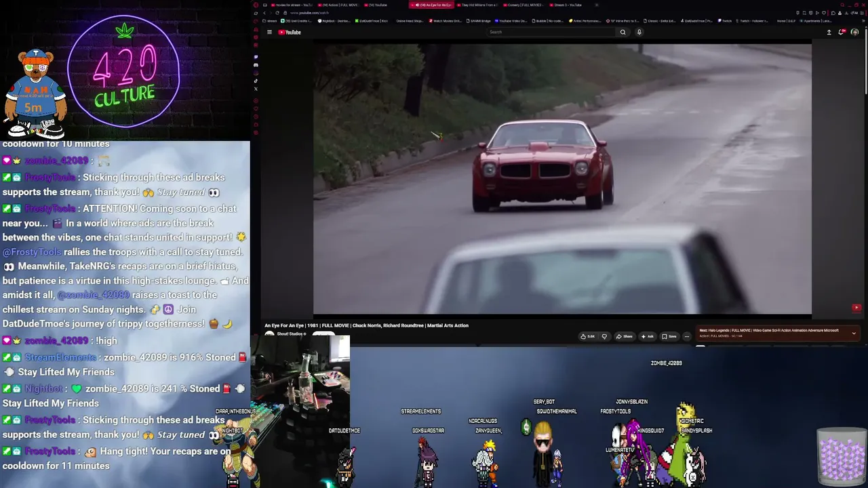Start voice search with microphone icon
The image size is (868, 488).
coord(639,32)
